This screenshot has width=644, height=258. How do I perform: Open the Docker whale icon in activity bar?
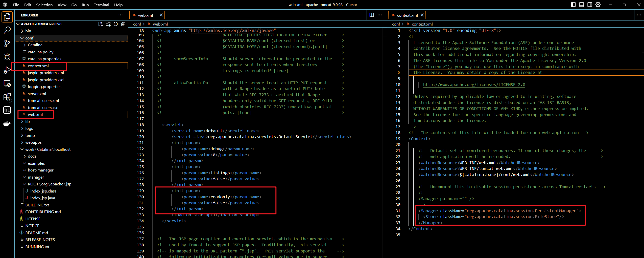[x=7, y=124]
